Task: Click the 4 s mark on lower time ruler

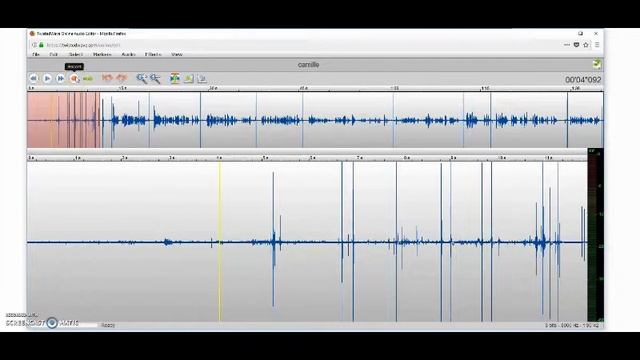Action: pyautogui.click(x=219, y=158)
